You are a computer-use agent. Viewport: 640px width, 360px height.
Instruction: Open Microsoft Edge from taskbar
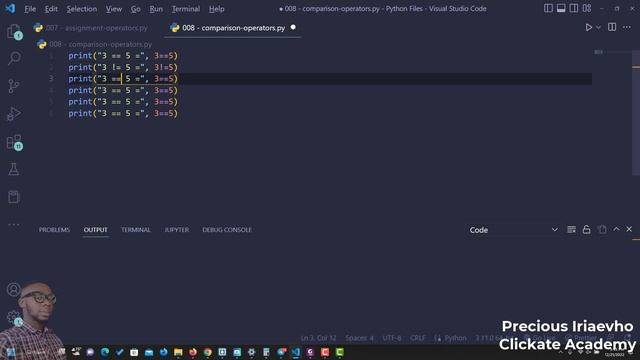[x=105, y=352]
